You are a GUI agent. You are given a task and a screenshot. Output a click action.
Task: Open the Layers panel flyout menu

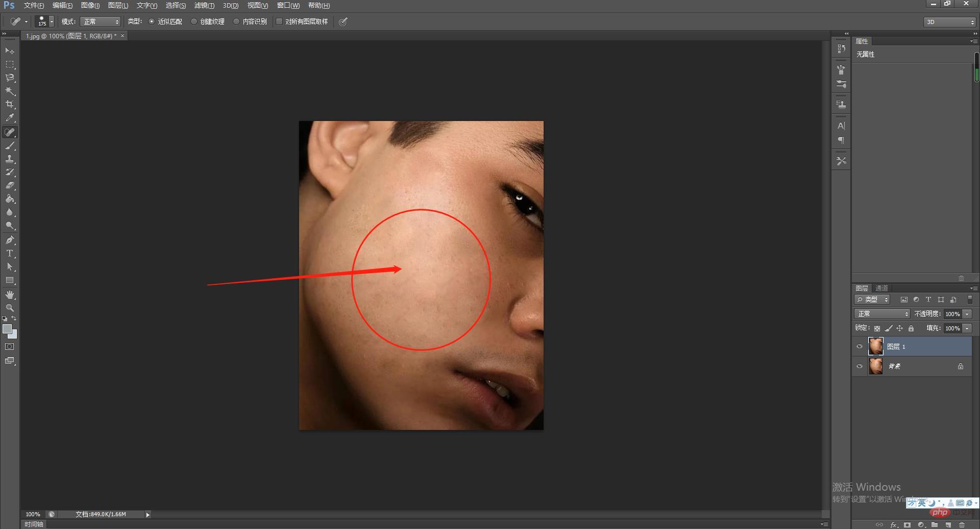pos(973,288)
